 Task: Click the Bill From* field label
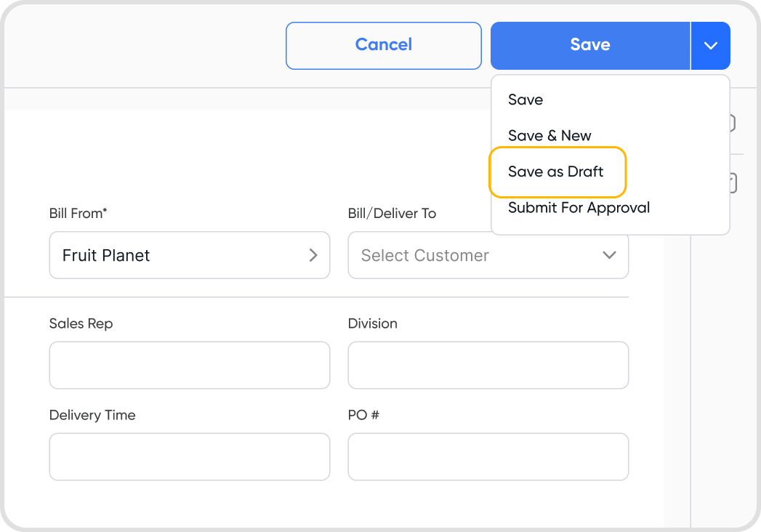click(x=78, y=213)
